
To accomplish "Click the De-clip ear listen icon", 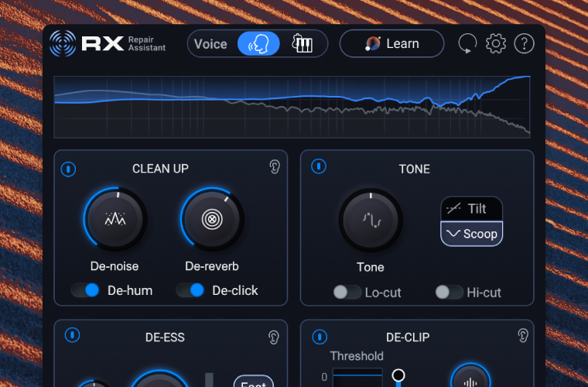I will [x=523, y=335].
